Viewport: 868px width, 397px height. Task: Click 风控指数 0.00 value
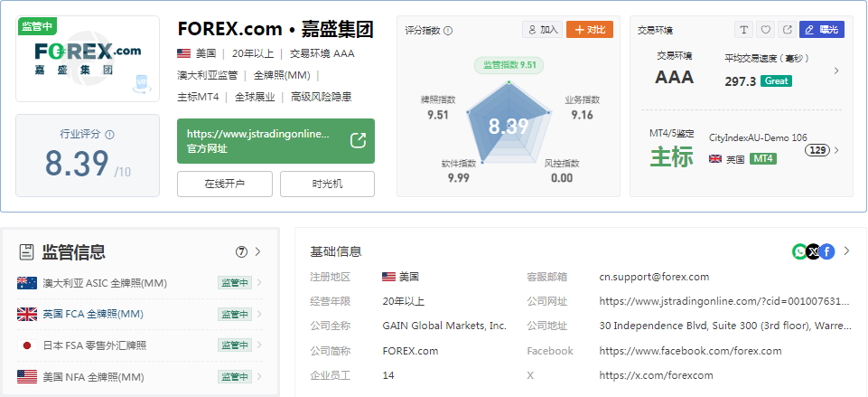pyautogui.click(x=562, y=178)
